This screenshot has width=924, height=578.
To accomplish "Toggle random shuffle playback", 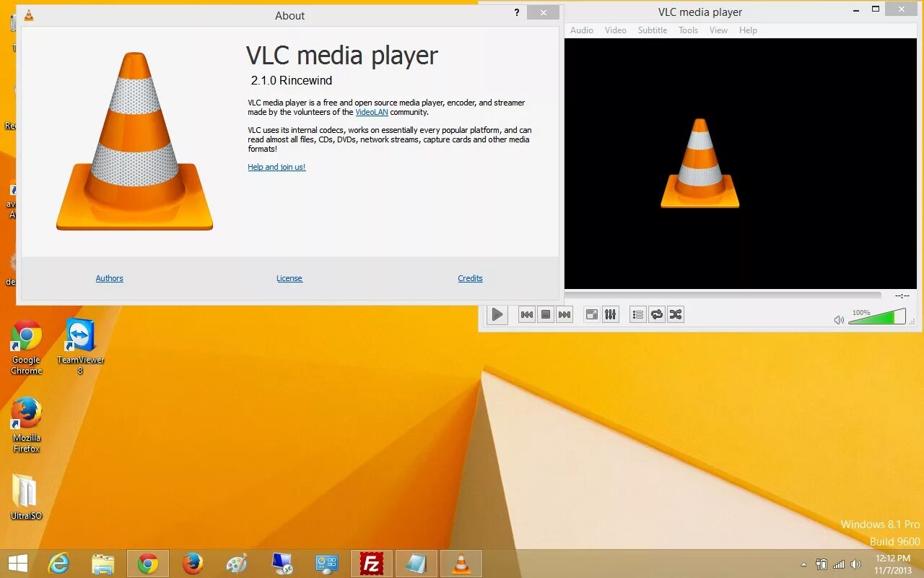I will click(676, 314).
